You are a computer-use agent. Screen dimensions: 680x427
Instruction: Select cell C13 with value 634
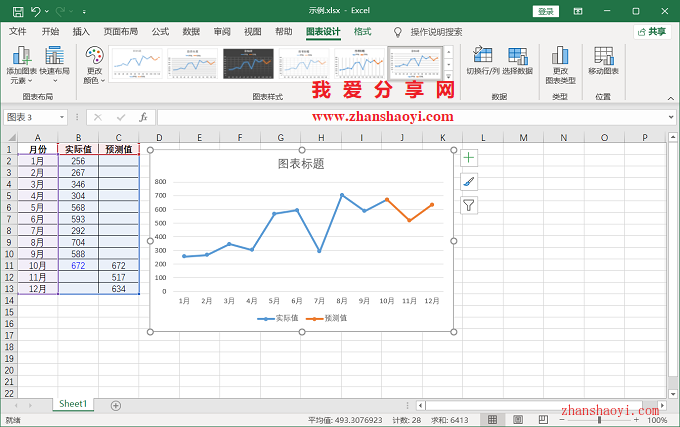click(118, 289)
